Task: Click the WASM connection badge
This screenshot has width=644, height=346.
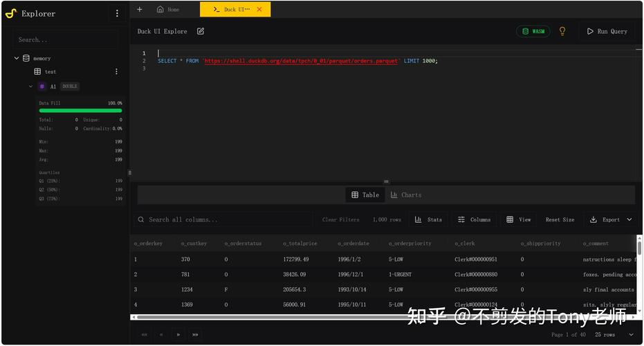Action: click(533, 31)
